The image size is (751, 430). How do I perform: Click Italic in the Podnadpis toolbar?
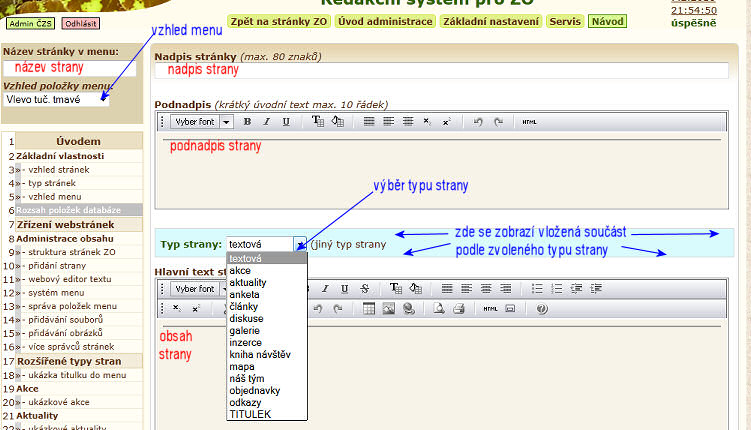pyautogui.click(x=266, y=122)
